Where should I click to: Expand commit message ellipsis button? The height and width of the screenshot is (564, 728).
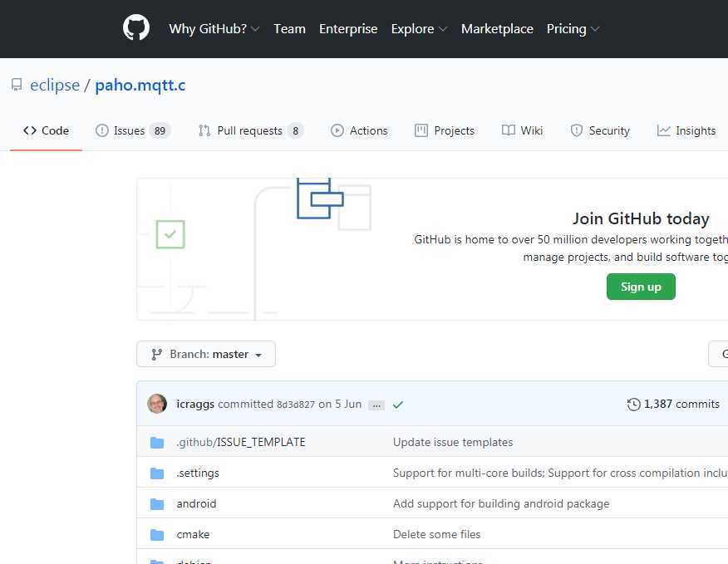click(376, 405)
